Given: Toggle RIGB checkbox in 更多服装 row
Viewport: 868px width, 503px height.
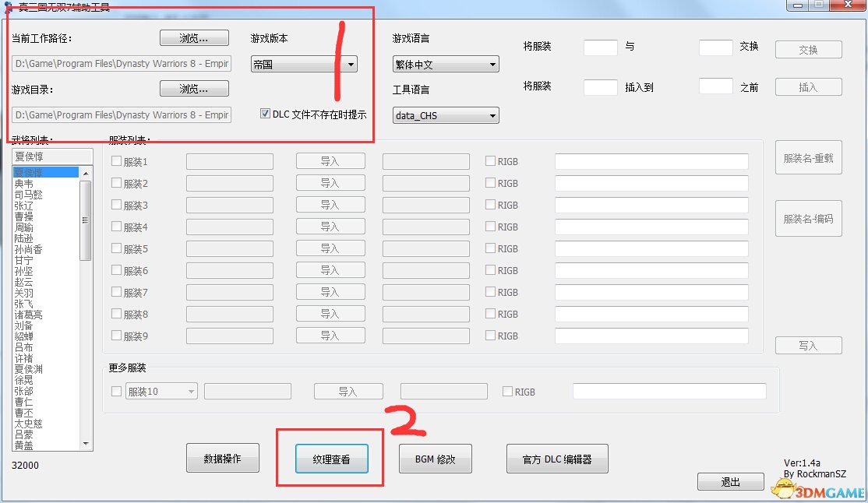Looking at the screenshot, I should tap(507, 391).
